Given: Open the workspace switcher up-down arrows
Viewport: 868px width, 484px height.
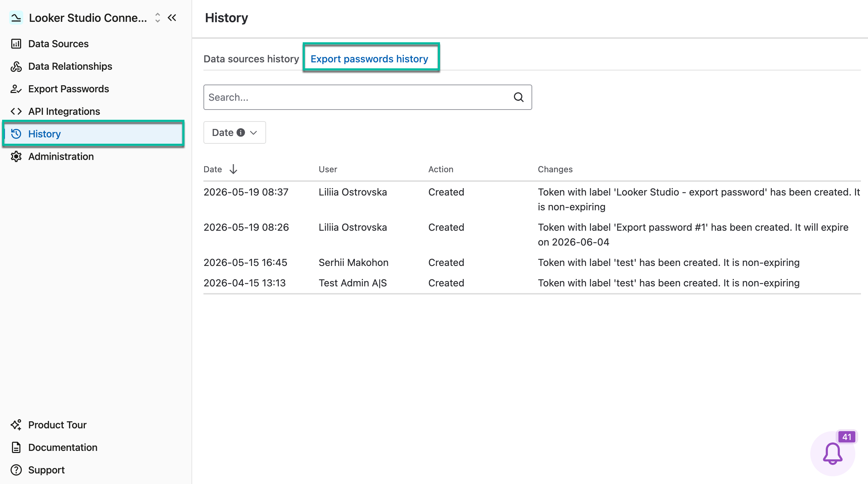Looking at the screenshot, I should (x=158, y=18).
